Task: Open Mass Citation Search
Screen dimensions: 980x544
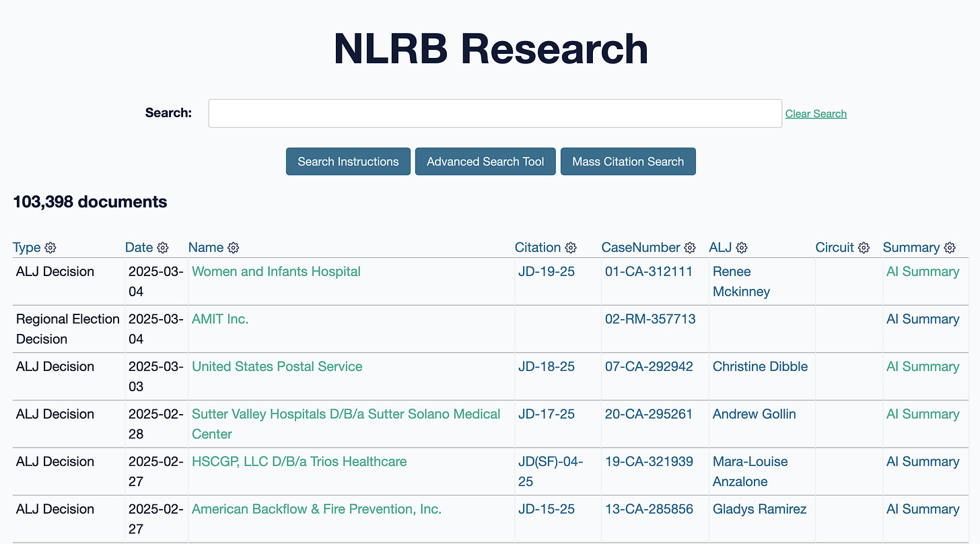Action: click(x=628, y=162)
